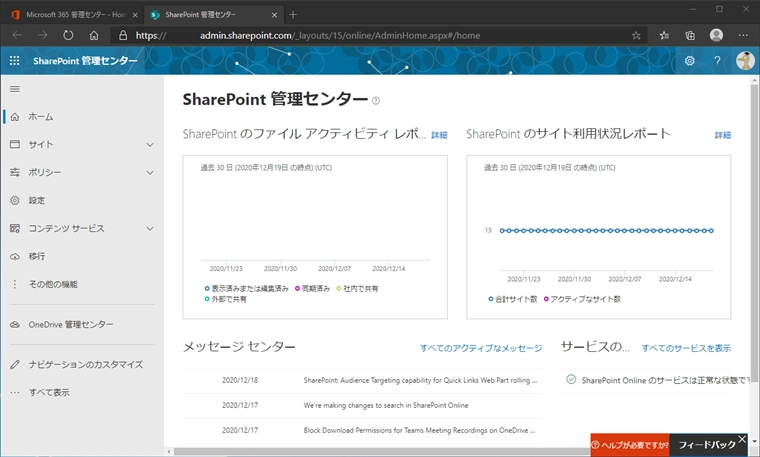This screenshot has height=457, width=760.
Task: Close the Microsoft 365 管理センター tab
Action: point(135,15)
